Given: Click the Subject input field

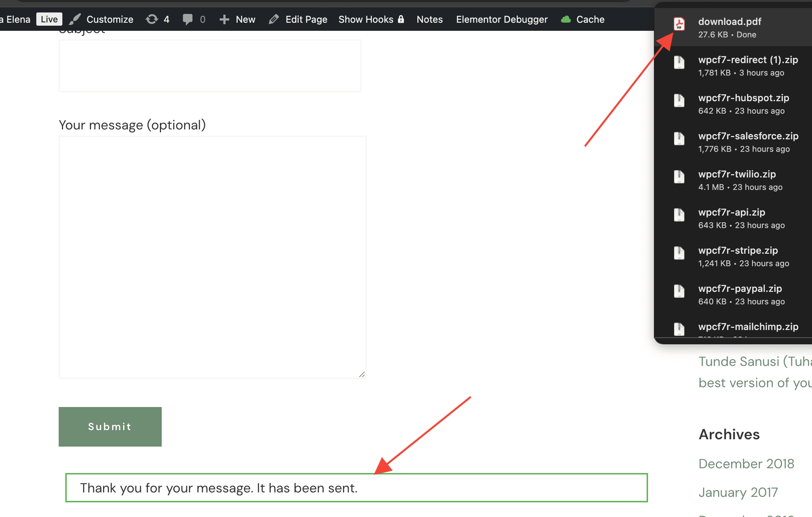Looking at the screenshot, I should (210, 66).
